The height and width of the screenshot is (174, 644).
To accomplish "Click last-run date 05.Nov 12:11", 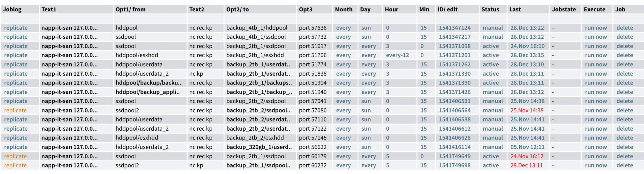I will 527,147.
